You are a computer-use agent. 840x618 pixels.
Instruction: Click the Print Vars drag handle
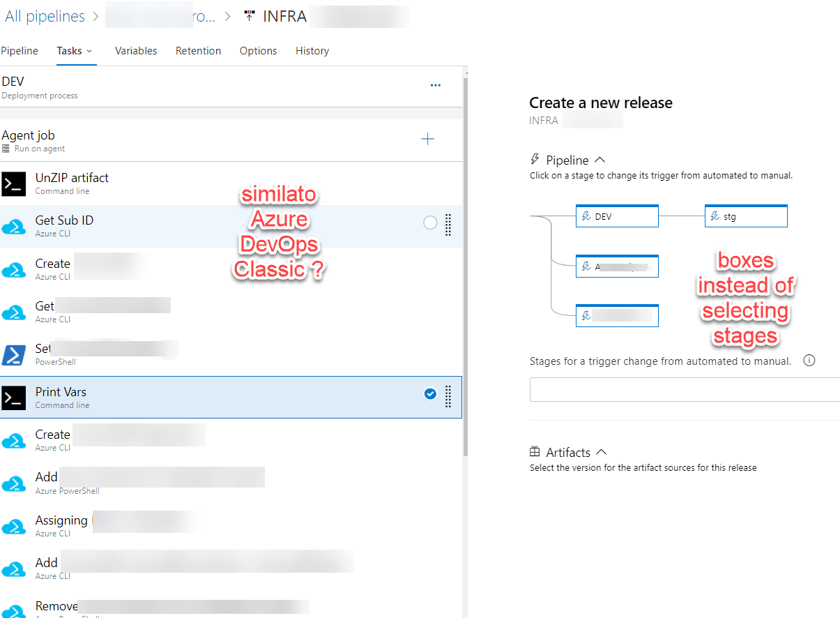(448, 395)
